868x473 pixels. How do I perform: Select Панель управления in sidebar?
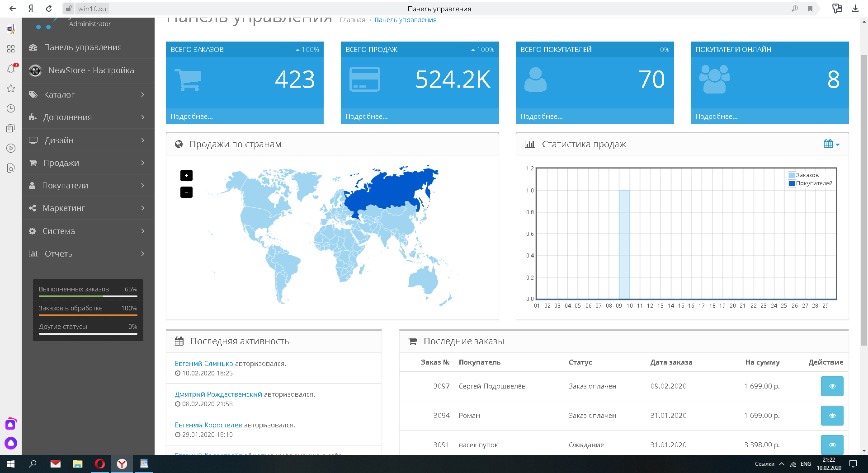tap(82, 47)
